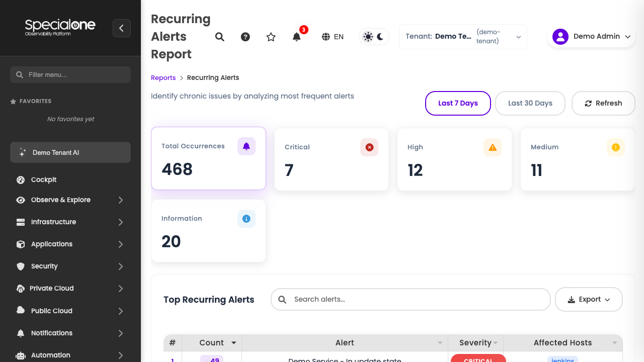Expand Public Cloud chevron
The height and width of the screenshot is (362, 644).
(121, 311)
